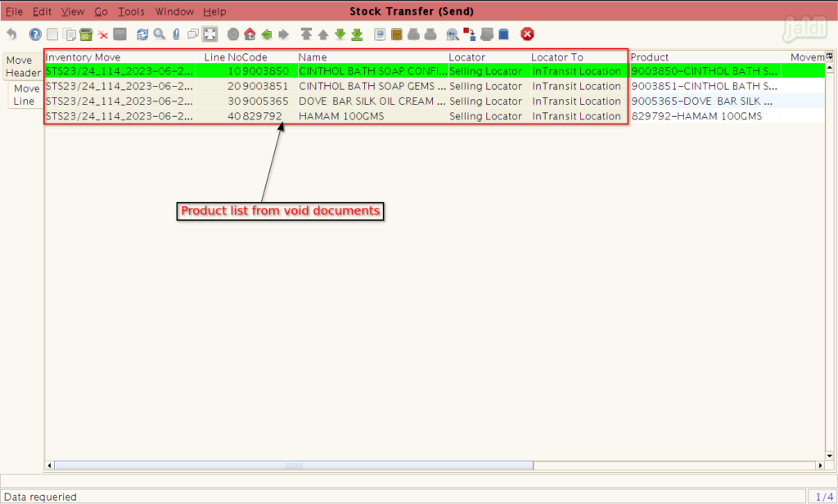Select the HAMAM 100GMS name cell
The height and width of the screenshot is (504, 838).
click(x=372, y=116)
